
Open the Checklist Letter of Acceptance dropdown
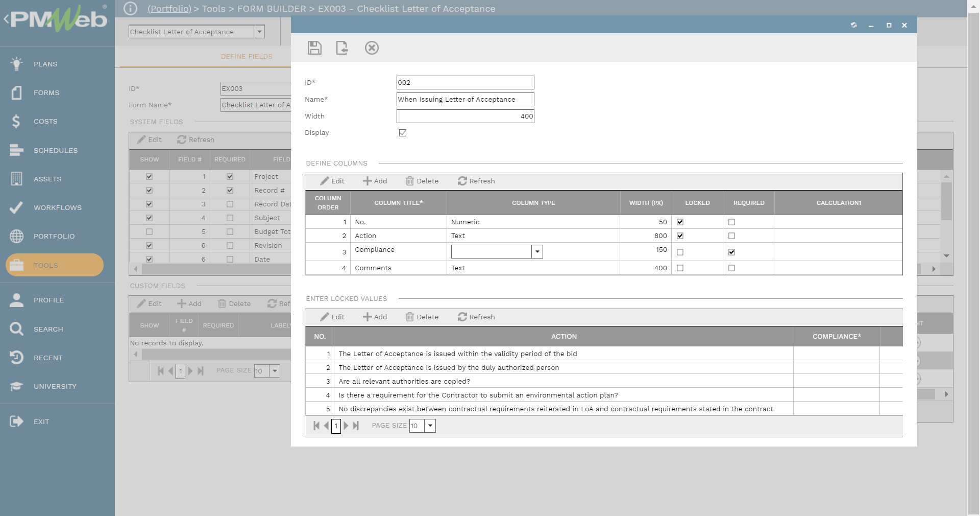(259, 32)
